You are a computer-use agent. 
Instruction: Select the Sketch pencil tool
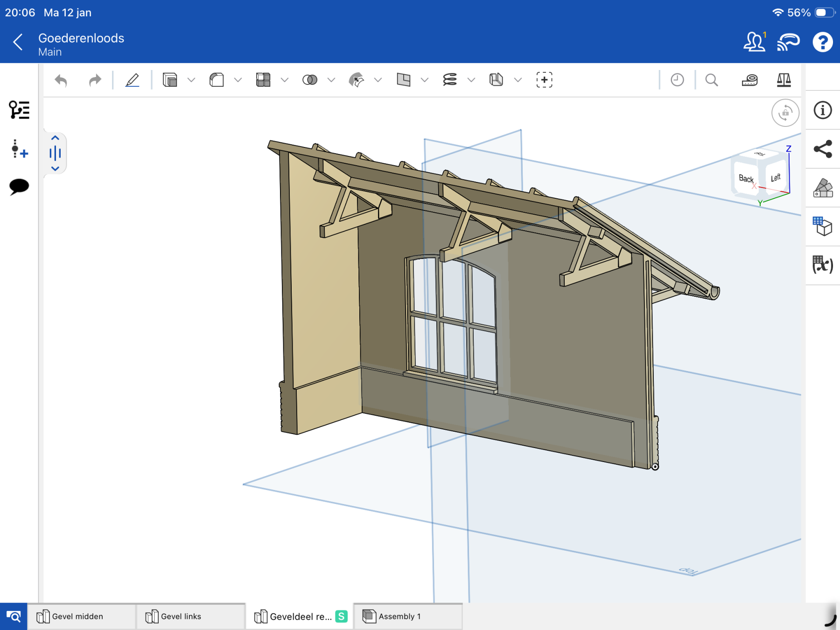[133, 80]
